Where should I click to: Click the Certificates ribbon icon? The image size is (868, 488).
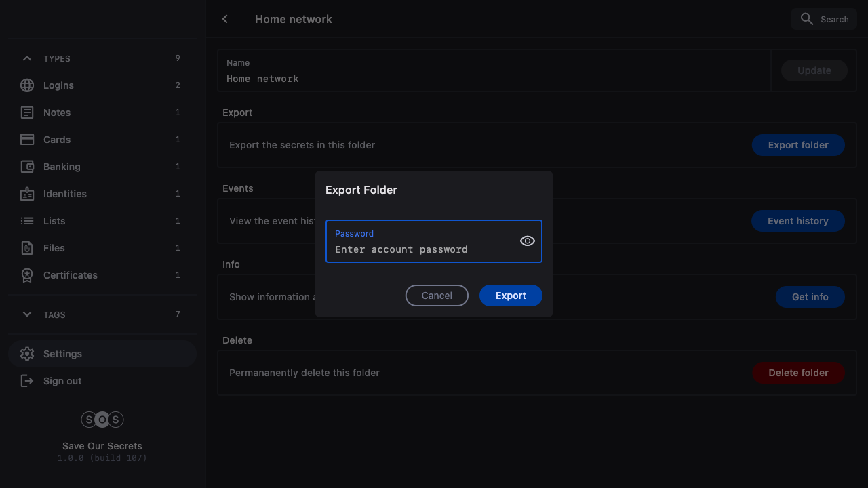pyautogui.click(x=27, y=275)
